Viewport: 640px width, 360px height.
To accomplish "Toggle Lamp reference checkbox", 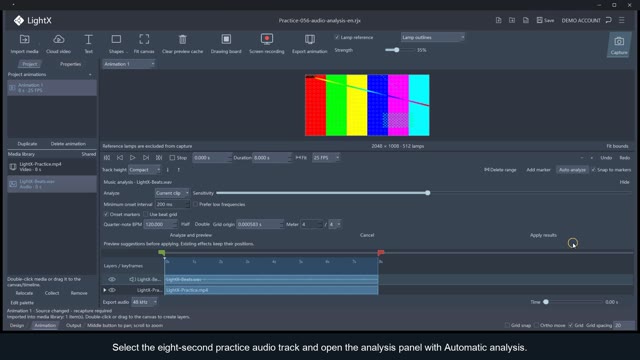I will coord(337,37).
